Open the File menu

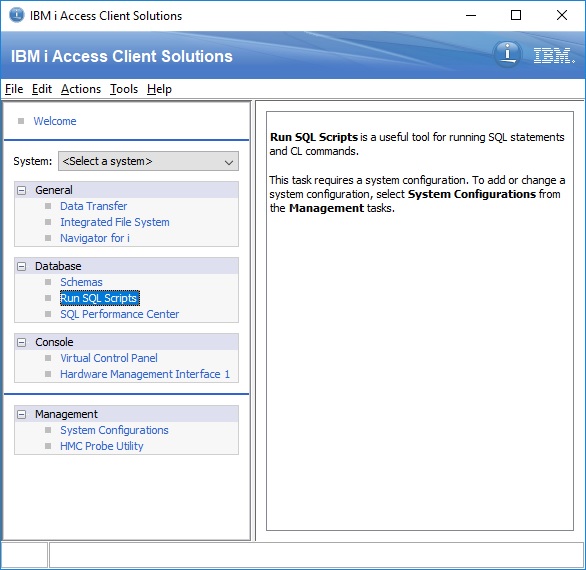[14, 89]
